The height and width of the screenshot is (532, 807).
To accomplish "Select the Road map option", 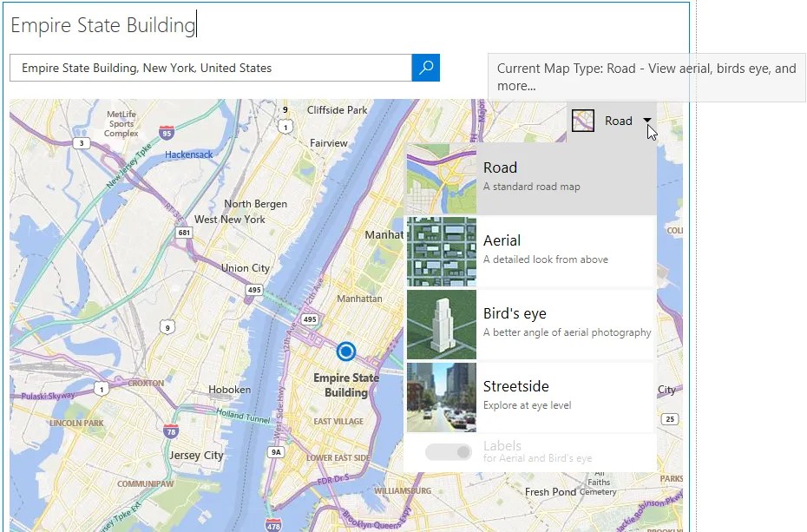I will coord(532,179).
